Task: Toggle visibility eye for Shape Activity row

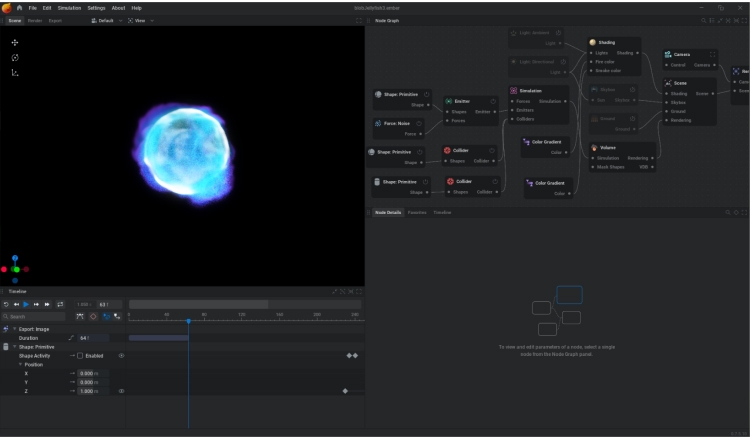Action: pos(121,356)
